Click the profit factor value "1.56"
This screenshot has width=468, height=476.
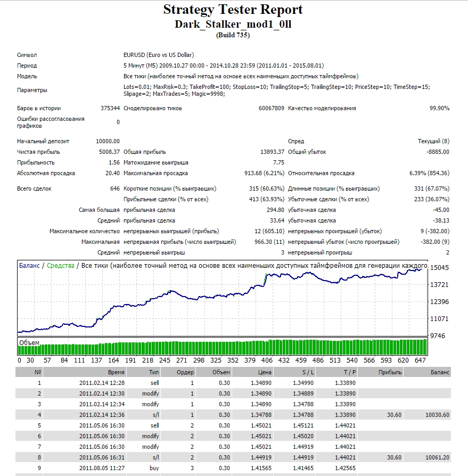(114, 162)
